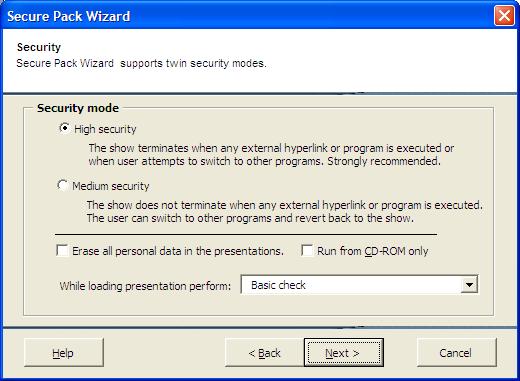Click the Run from CD-ROM only label
This screenshot has height=381, width=520.
[x=372, y=251]
